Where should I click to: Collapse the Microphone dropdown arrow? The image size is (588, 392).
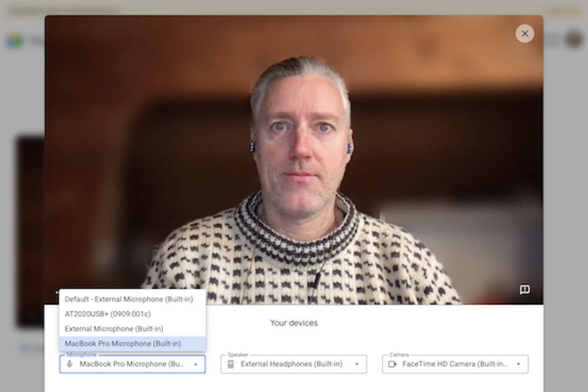(196, 365)
